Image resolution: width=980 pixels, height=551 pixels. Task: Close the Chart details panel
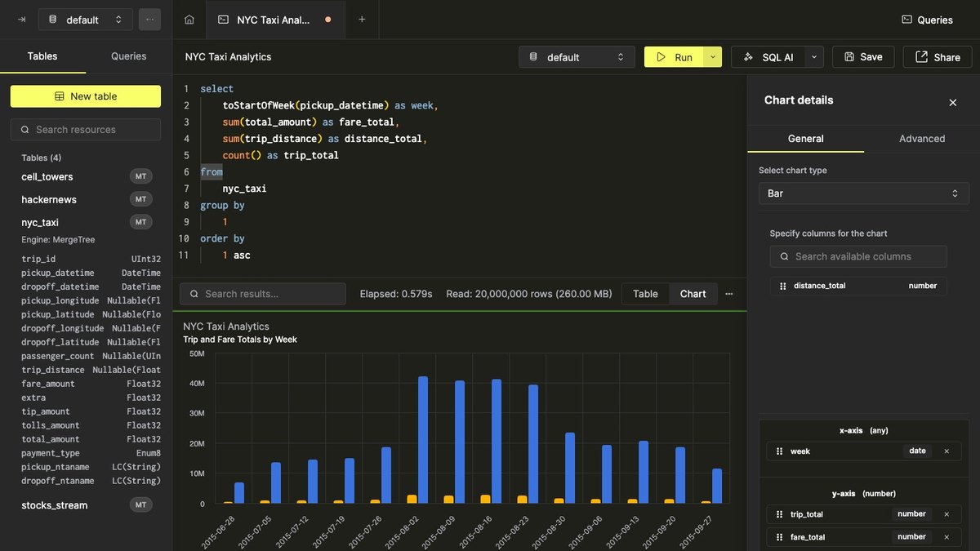952,102
